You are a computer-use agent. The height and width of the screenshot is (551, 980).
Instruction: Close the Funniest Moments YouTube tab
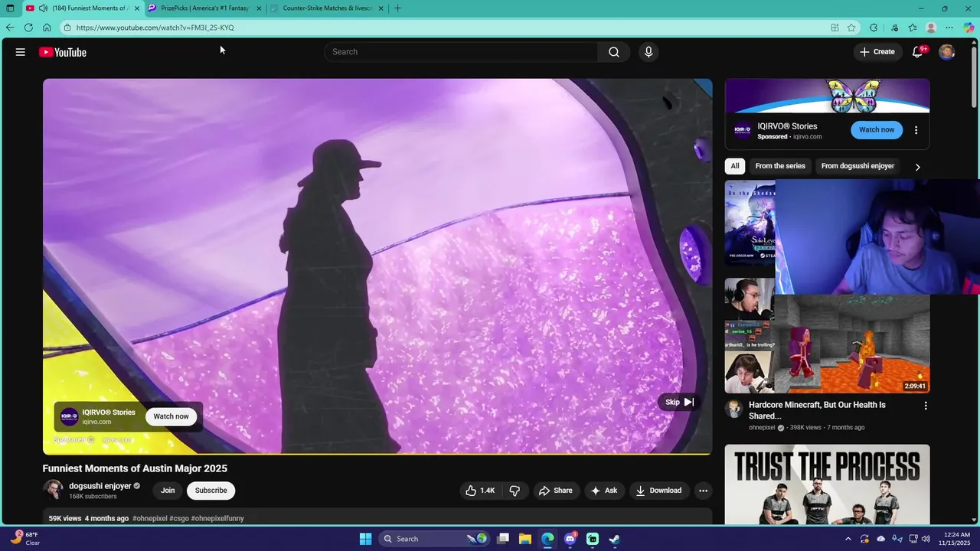click(x=137, y=8)
